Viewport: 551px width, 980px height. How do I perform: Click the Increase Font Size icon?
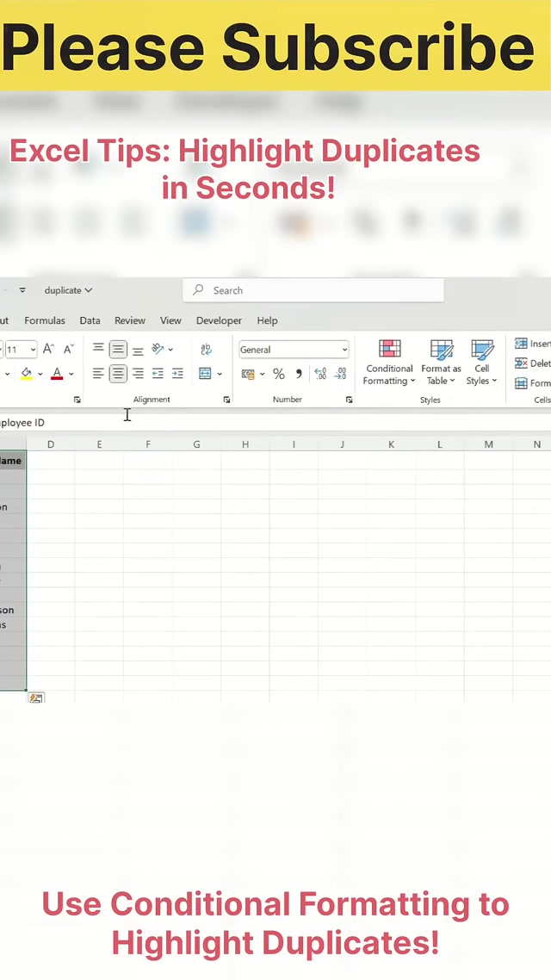[48, 350]
